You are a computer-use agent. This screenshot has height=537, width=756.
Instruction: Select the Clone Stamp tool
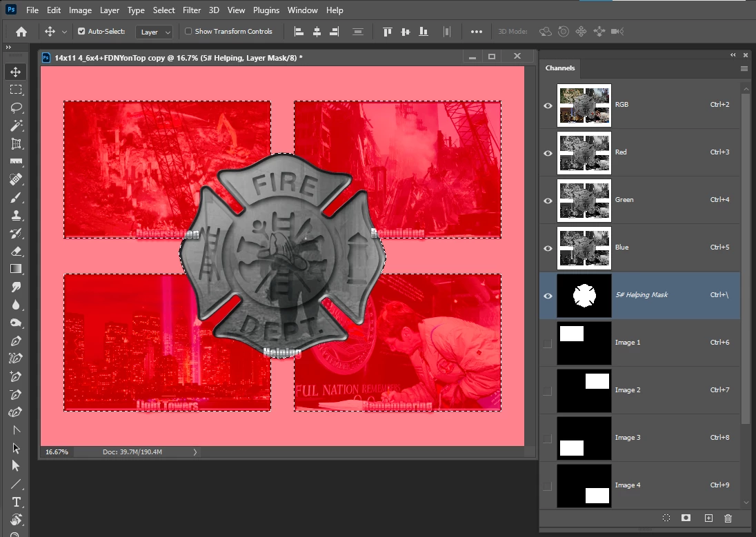click(15, 215)
